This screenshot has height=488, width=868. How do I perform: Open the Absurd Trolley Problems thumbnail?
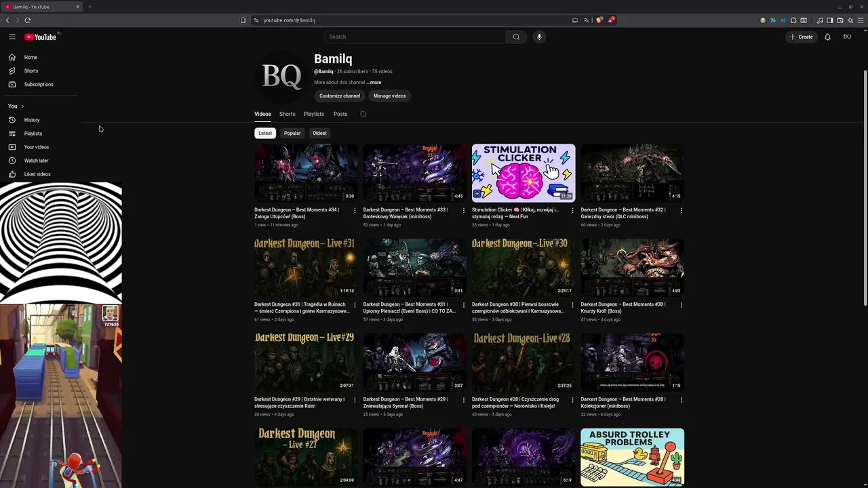pyautogui.click(x=632, y=457)
